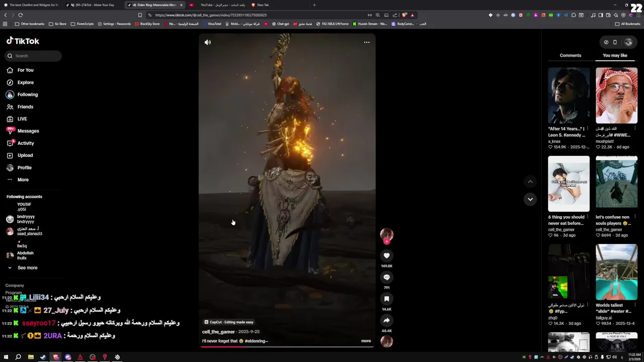Switch to the (99+) TikTok - Make Your Day tab
The image size is (644, 362).
tap(92, 5)
